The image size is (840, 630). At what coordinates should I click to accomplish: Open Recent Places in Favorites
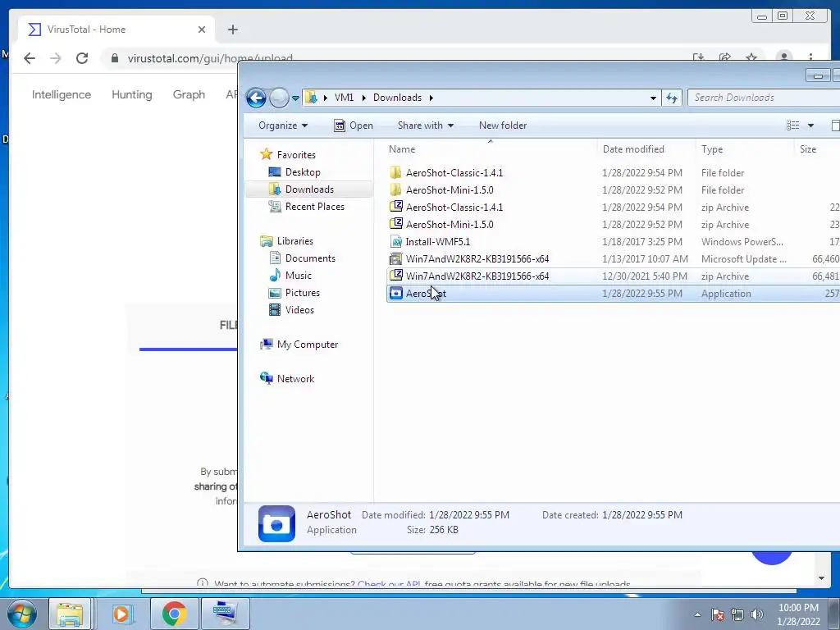point(307,206)
